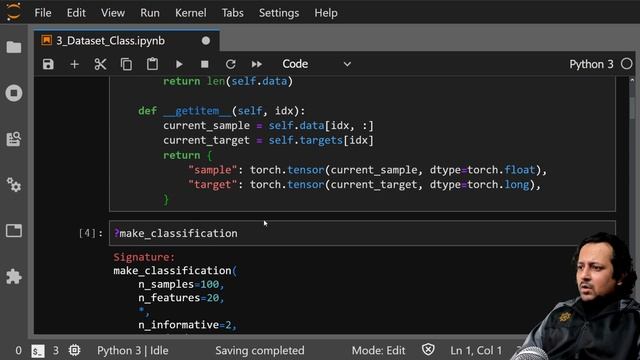Open the File Browser sidebar panel

point(14,47)
